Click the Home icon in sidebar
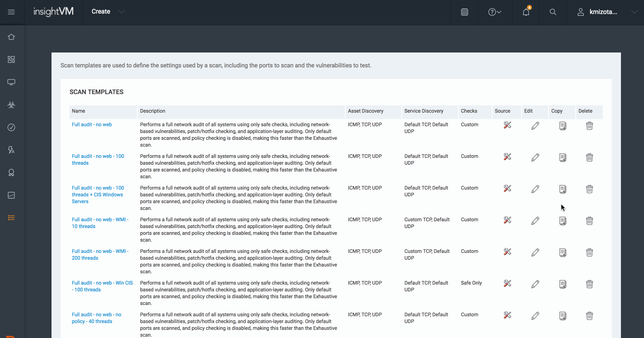 tap(11, 37)
